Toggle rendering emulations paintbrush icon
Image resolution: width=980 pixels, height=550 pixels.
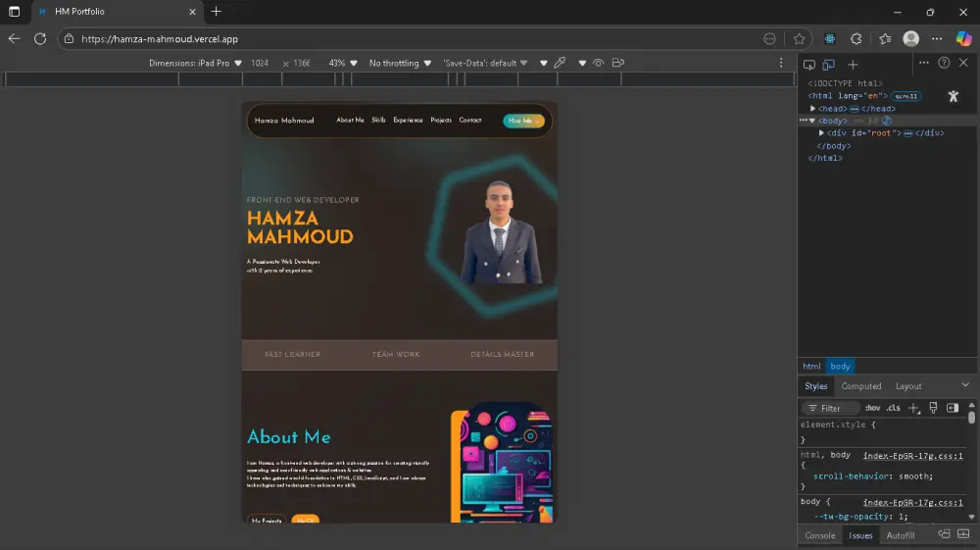pos(933,408)
